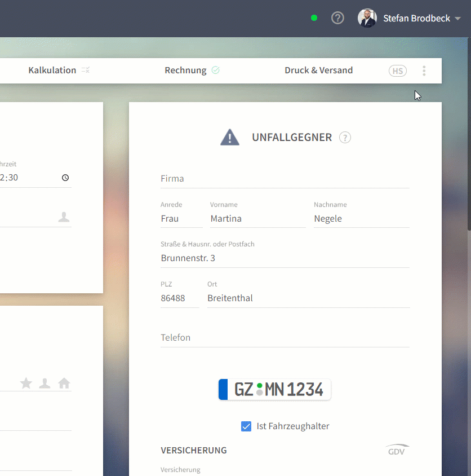Click the star favorite icon

click(x=26, y=383)
